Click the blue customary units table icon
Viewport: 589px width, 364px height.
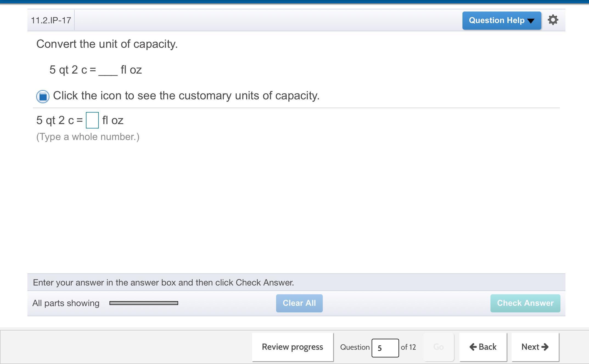[43, 96]
